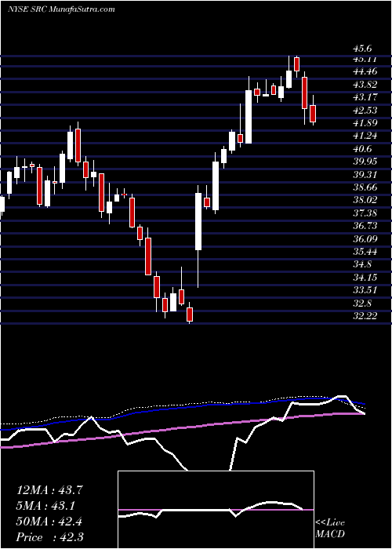
Task: Click the 33.51 price axis label
Action: pyautogui.click(x=365, y=291)
